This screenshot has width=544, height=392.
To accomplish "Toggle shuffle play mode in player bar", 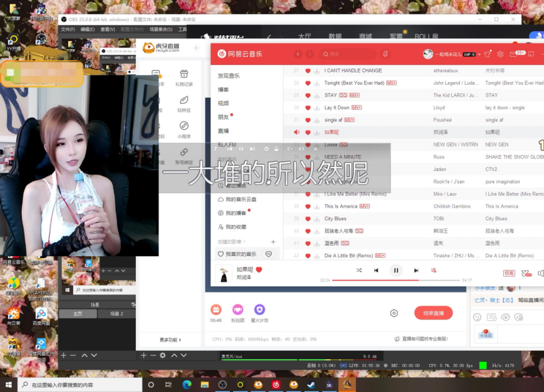I will pos(358,270).
